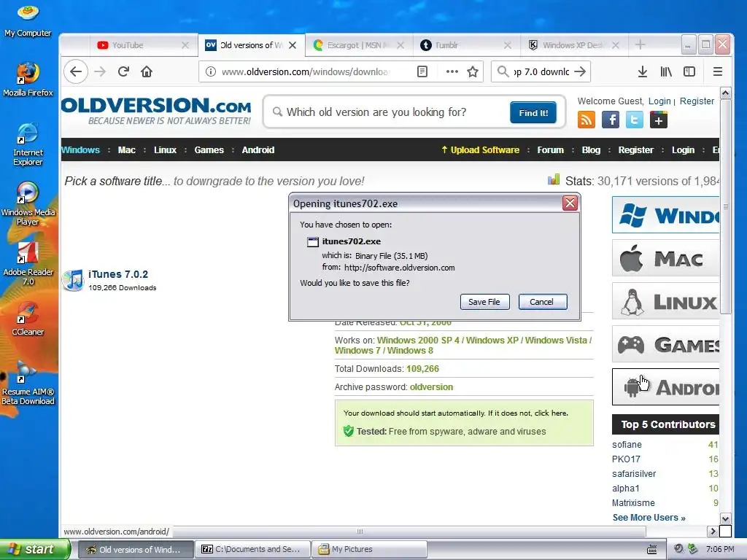Open the Firefox hamburger menu
Screen dimensions: 747x560
click(x=718, y=72)
